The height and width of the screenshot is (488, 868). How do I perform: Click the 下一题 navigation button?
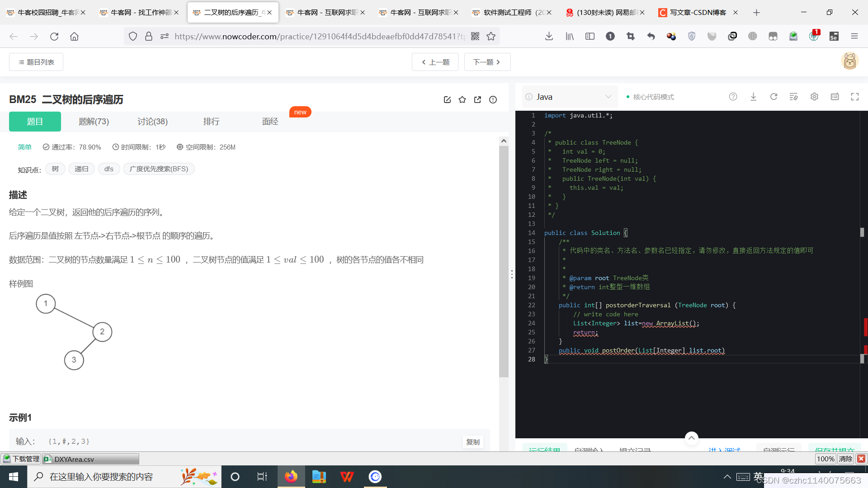tap(486, 62)
